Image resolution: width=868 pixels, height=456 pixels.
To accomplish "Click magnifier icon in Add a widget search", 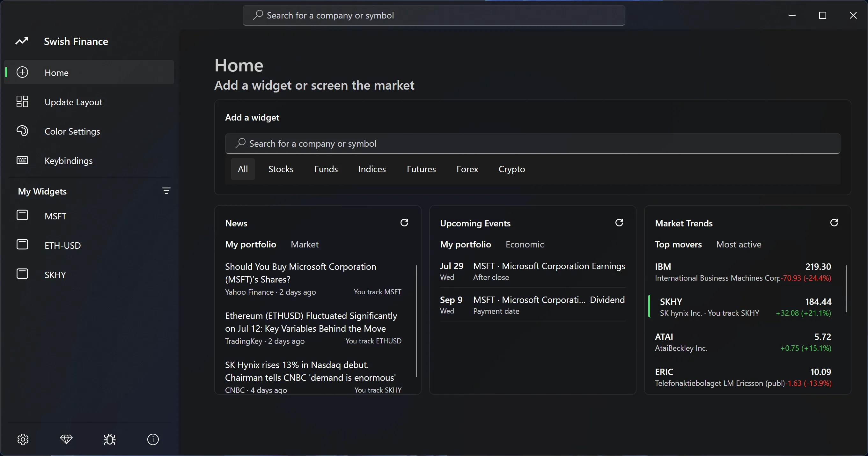I will click(x=240, y=143).
